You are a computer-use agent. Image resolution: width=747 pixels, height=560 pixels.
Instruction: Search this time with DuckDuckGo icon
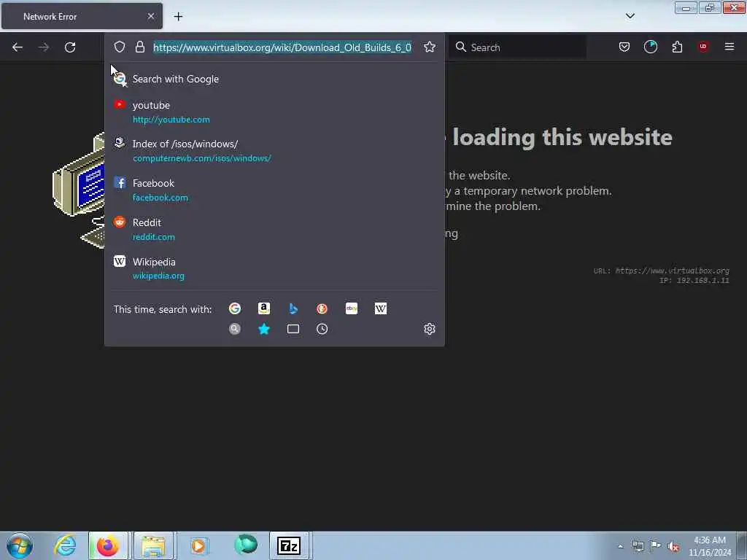point(322,308)
